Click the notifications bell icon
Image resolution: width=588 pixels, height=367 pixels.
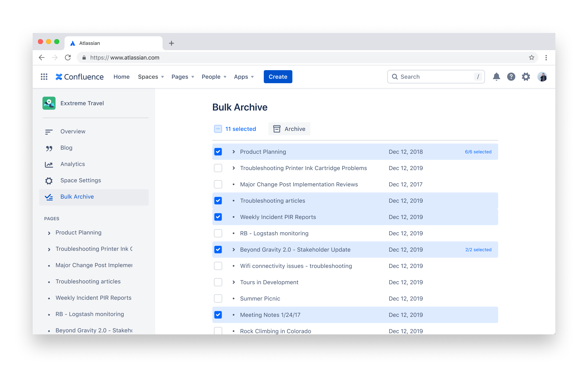coord(496,76)
